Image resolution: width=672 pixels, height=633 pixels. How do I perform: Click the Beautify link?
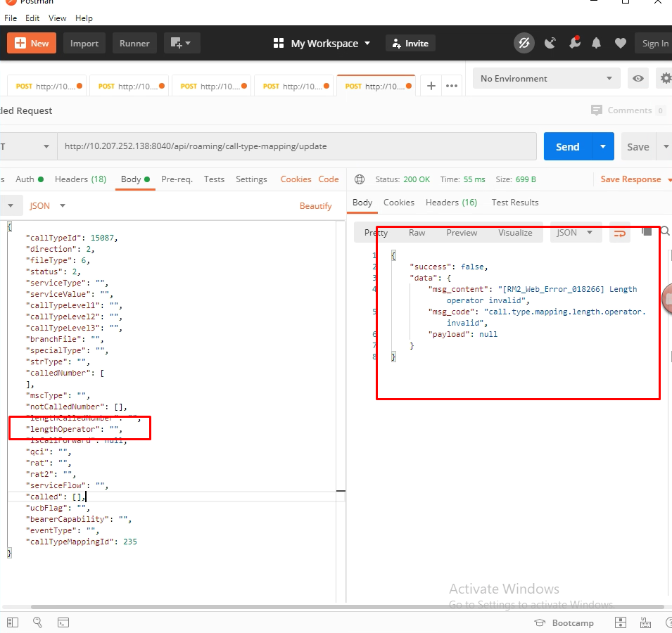click(x=315, y=205)
